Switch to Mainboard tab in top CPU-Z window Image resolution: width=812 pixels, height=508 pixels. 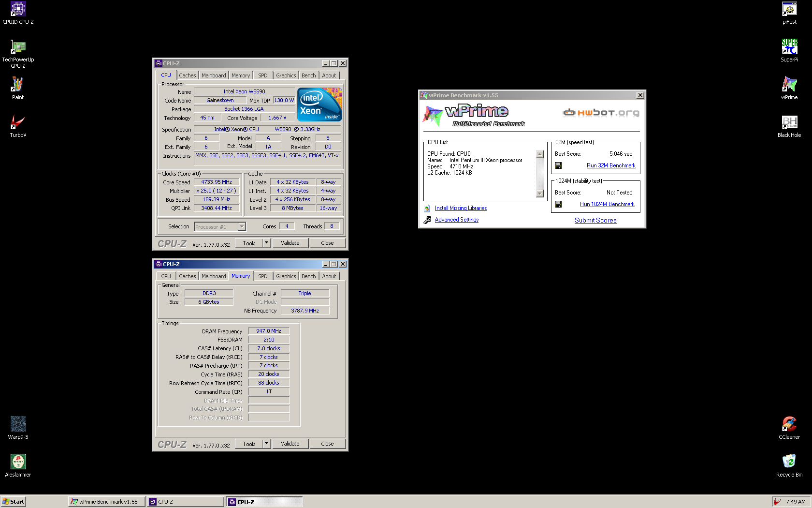(x=214, y=75)
